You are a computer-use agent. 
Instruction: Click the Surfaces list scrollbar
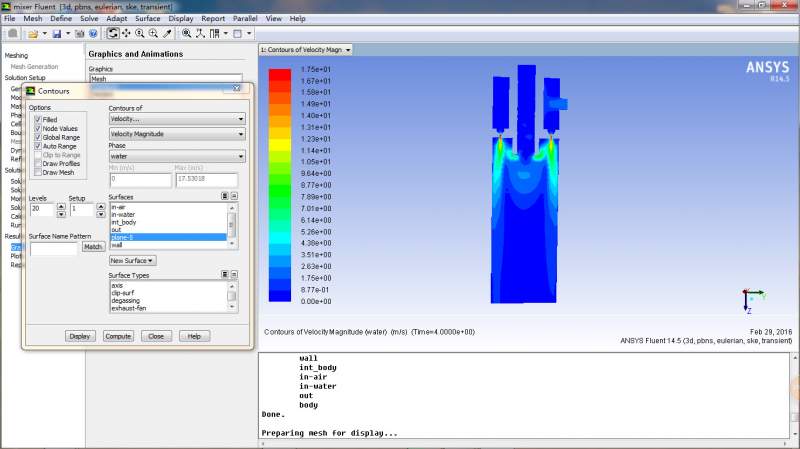click(x=232, y=226)
